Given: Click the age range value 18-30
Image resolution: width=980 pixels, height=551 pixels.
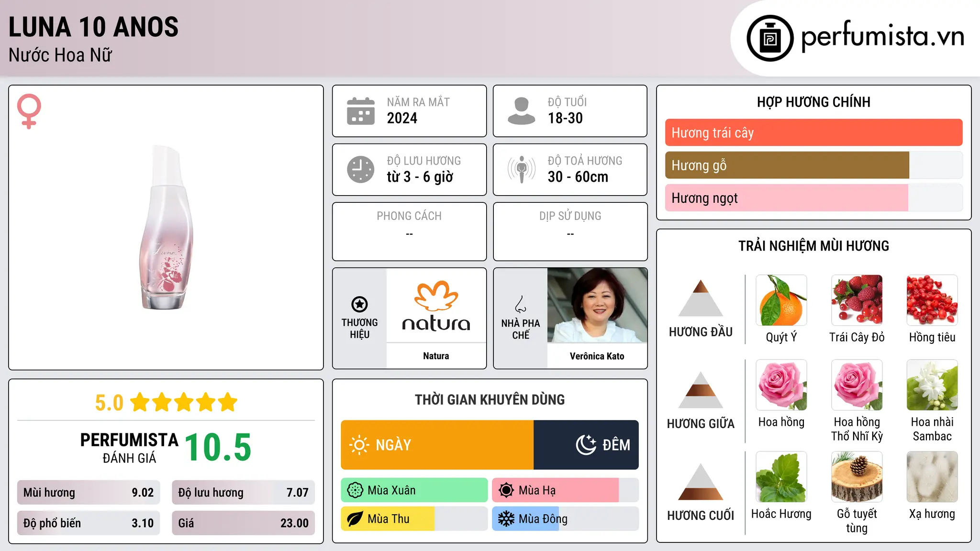Looking at the screenshot, I should pyautogui.click(x=565, y=118).
